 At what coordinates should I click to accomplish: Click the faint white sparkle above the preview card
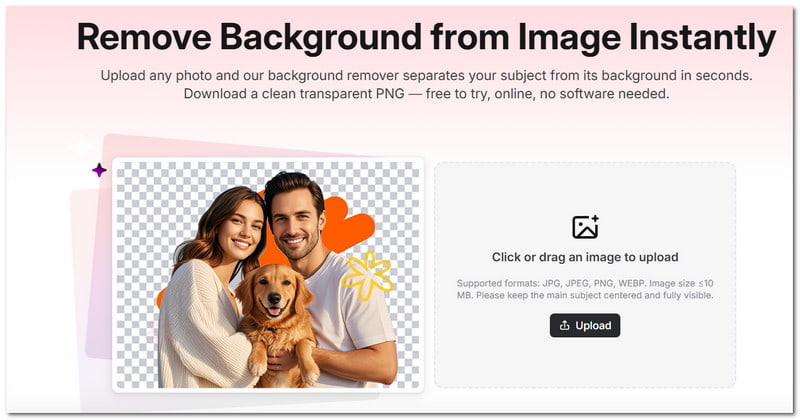click(82, 147)
